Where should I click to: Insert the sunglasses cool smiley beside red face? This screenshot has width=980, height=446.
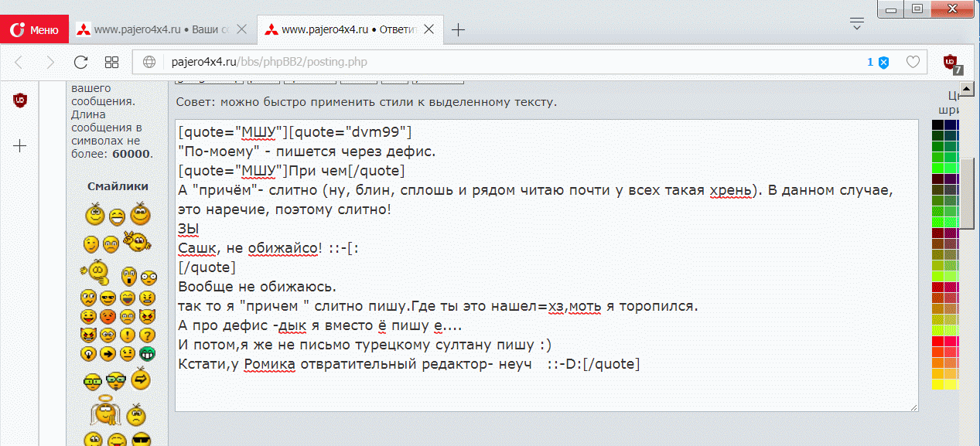click(108, 298)
